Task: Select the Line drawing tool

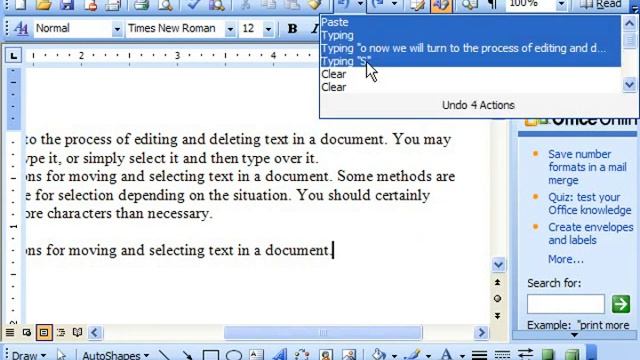Action: pos(164,354)
